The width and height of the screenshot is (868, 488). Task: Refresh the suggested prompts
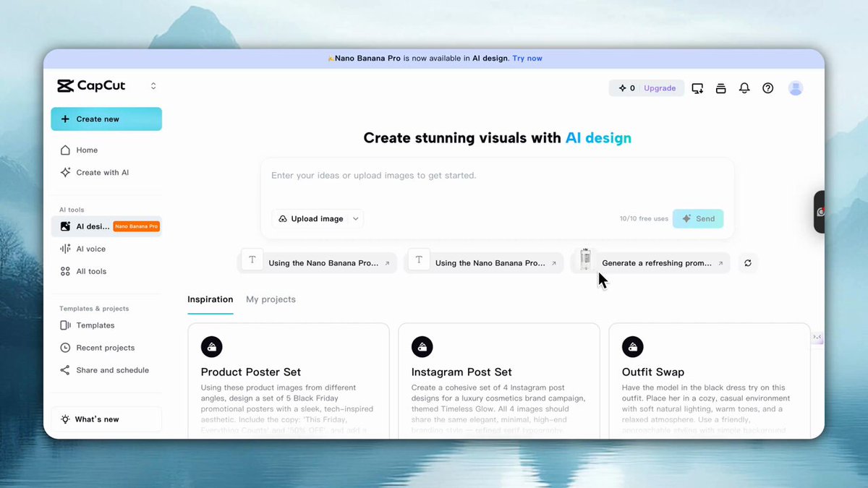748,263
